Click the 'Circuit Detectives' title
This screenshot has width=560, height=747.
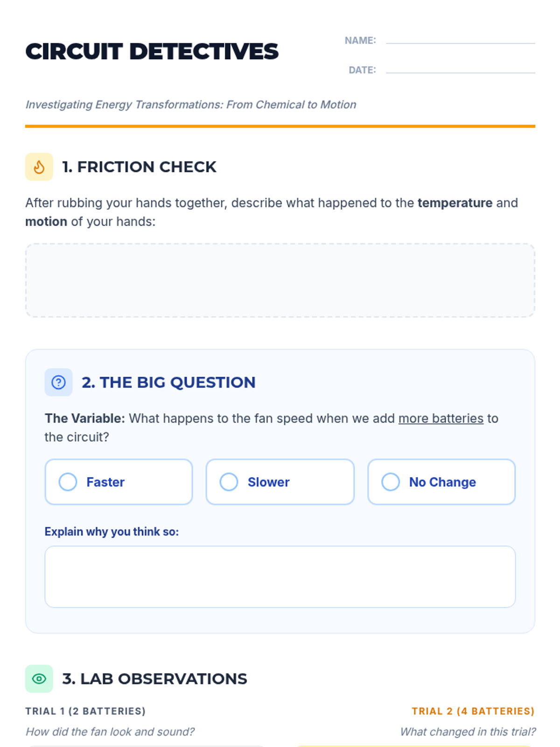tap(152, 51)
